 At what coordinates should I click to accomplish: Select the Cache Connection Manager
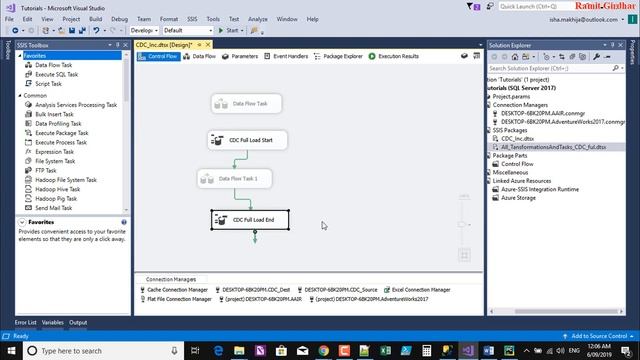pos(174,290)
